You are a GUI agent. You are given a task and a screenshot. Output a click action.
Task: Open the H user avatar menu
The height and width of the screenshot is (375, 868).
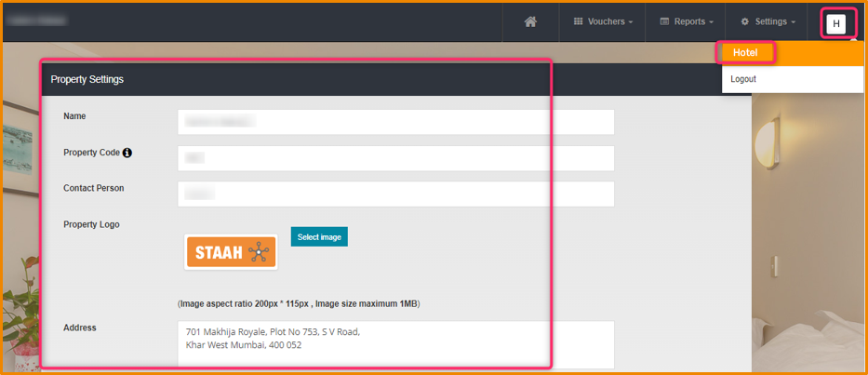click(x=836, y=23)
